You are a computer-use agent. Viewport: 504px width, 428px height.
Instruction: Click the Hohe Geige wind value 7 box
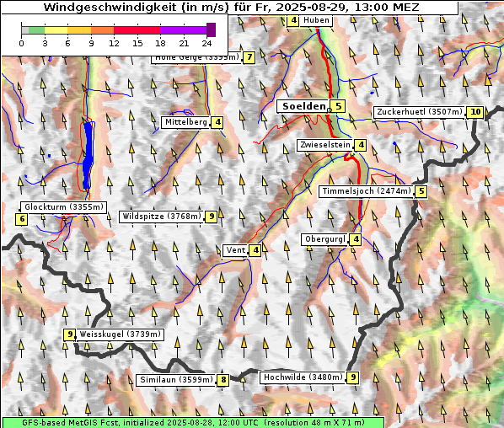(x=249, y=57)
